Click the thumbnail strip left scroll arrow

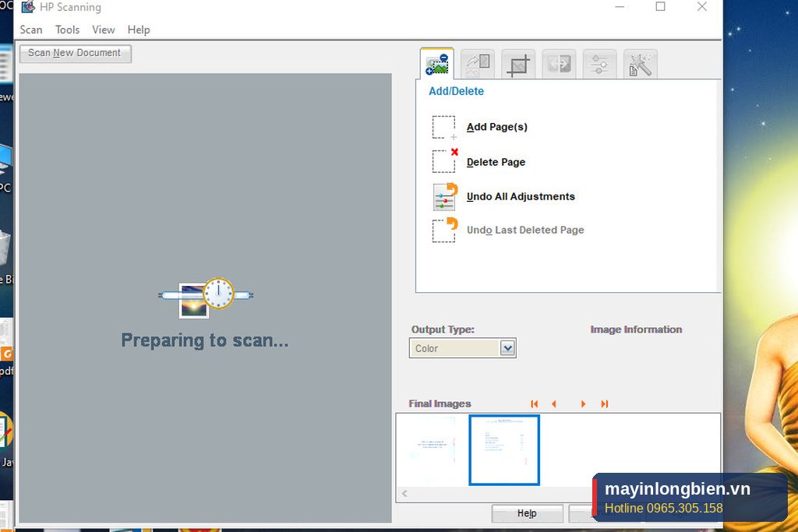point(404,493)
